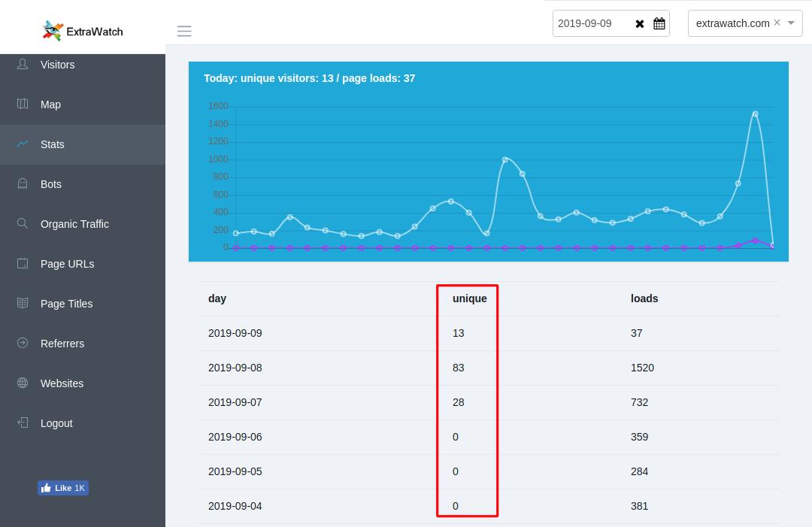Open the Websites page
Screen dimensions: 812x527
62,383
